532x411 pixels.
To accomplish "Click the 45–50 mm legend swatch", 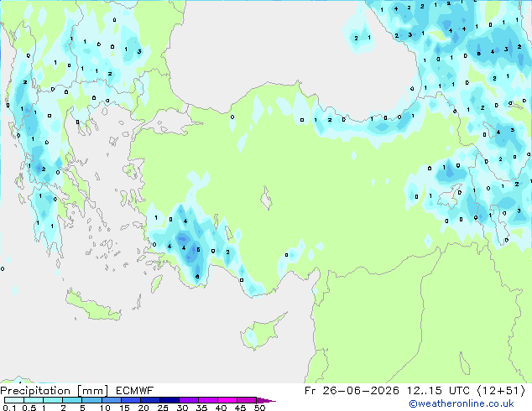I will click(247, 400).
